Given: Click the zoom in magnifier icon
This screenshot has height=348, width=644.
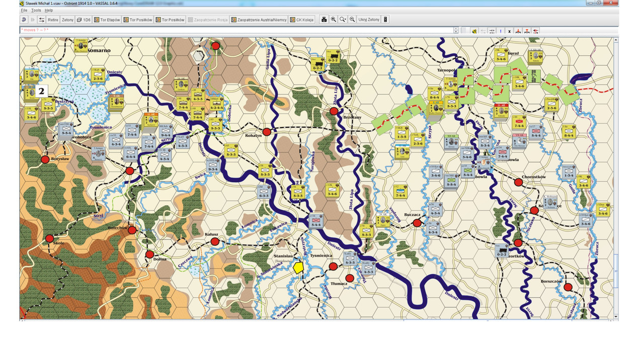Looking at the screenshot, I should 334,20.
